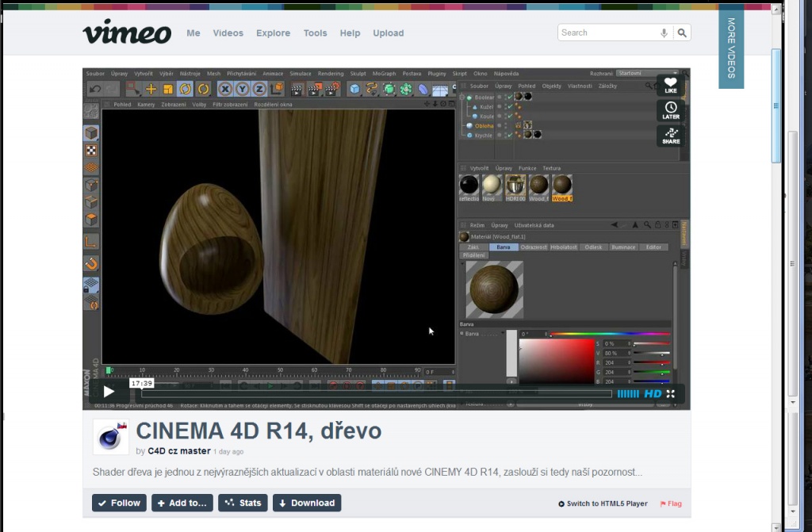Click the Render Settings clapper with gear
This screenshot has width=812, height=532.
pyautogui.click(x=332, y=89)
